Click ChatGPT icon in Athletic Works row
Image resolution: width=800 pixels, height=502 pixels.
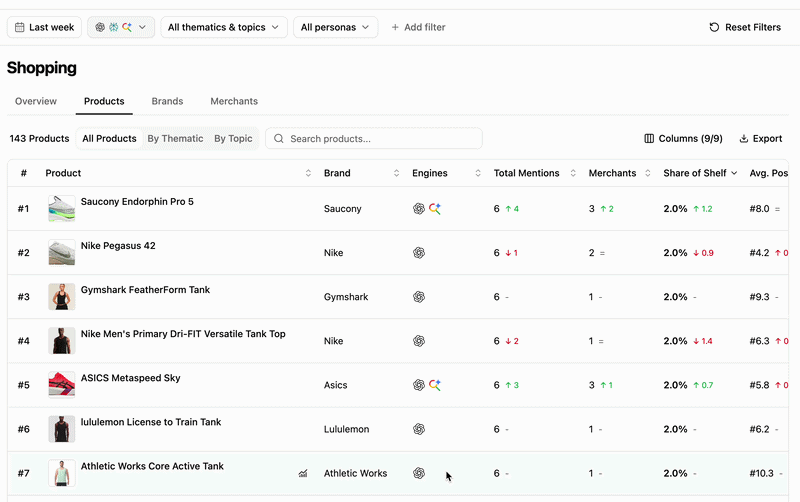419,473
